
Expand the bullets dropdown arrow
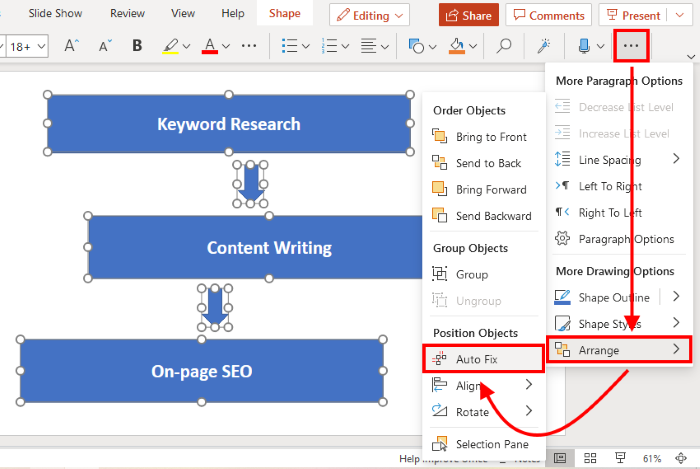click(306, 46)
